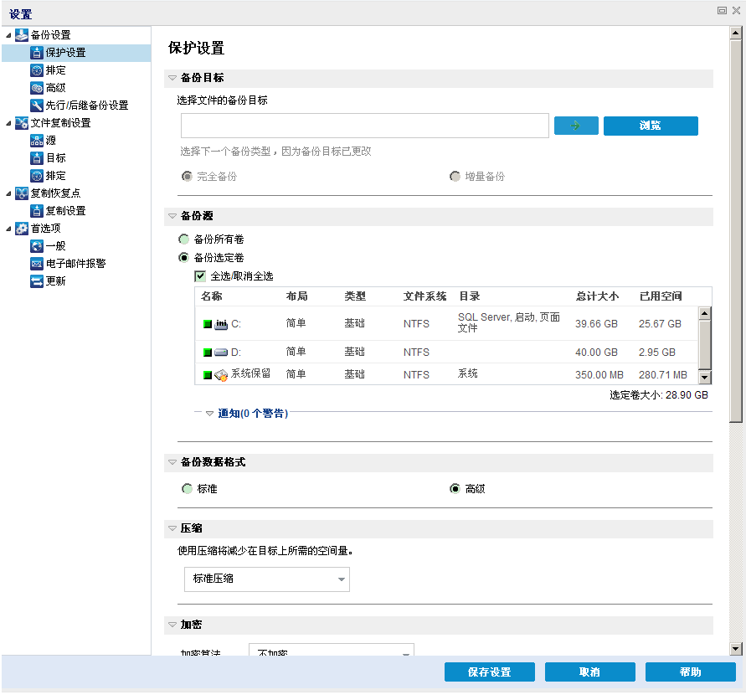The image size is (746, 700).
Task: Click inside the backup destination input field
Action: coord(364,124)
